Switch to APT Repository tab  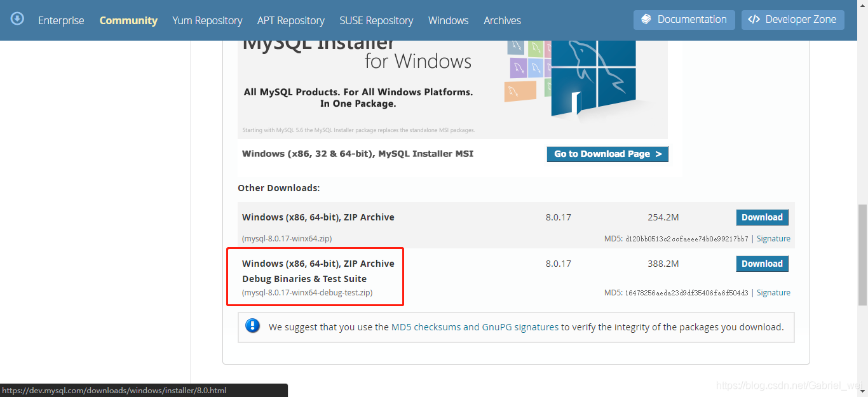[291, 20]
